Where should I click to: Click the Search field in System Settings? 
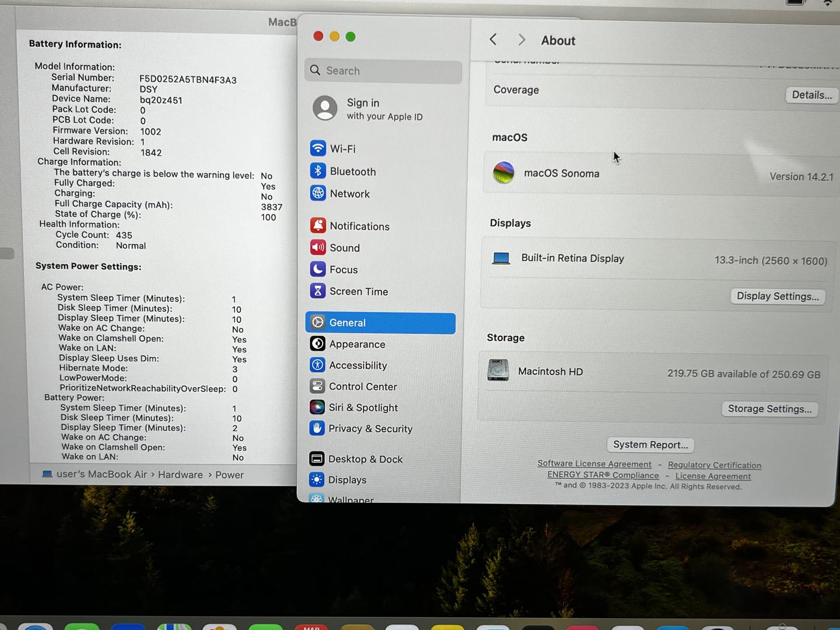point(383,71)
